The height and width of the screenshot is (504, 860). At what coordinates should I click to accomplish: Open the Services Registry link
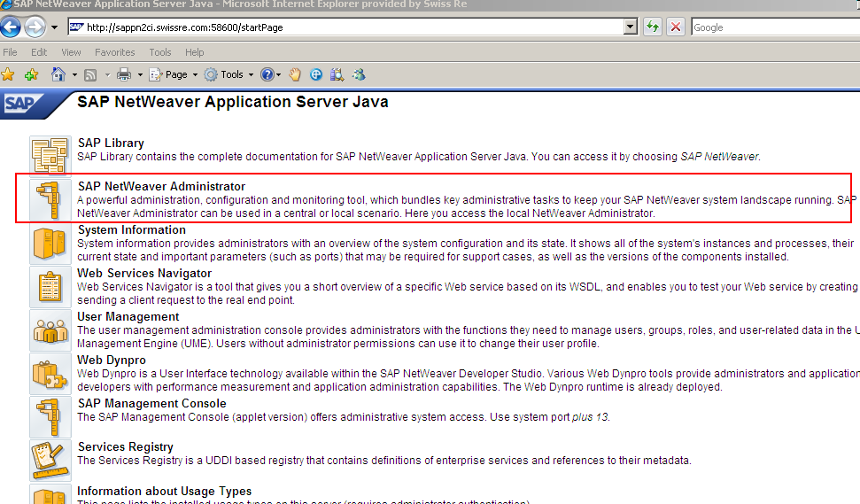126,446
